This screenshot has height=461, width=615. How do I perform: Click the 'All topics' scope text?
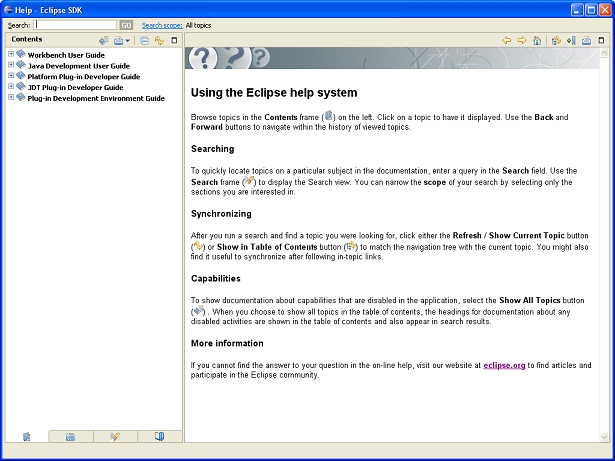click(x=198, y=25)
